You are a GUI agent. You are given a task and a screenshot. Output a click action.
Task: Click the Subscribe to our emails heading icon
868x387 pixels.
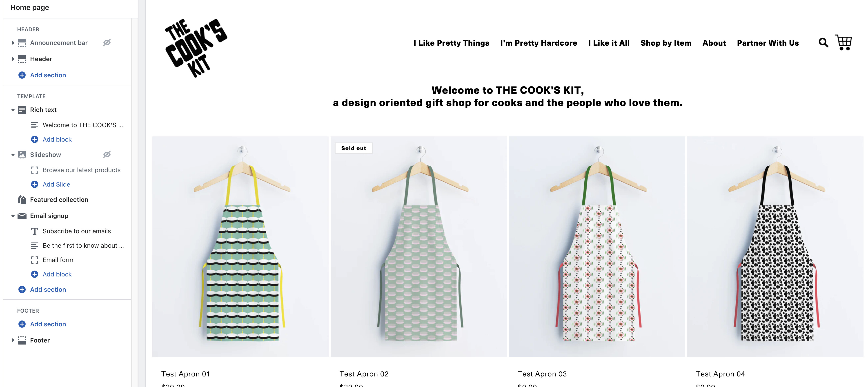pyautogui.click(x=34, y=231)
